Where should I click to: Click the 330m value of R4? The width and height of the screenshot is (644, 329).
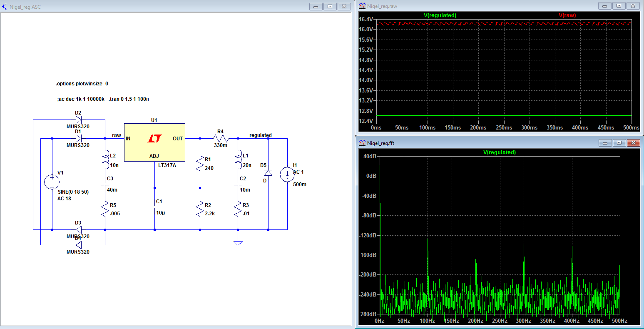point(221,145)
